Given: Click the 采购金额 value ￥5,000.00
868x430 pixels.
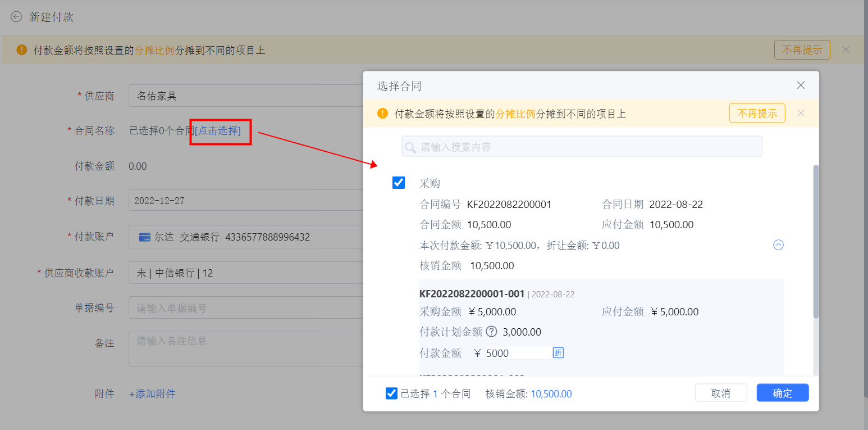Looking at the screenshot, I should pos(492,311).
